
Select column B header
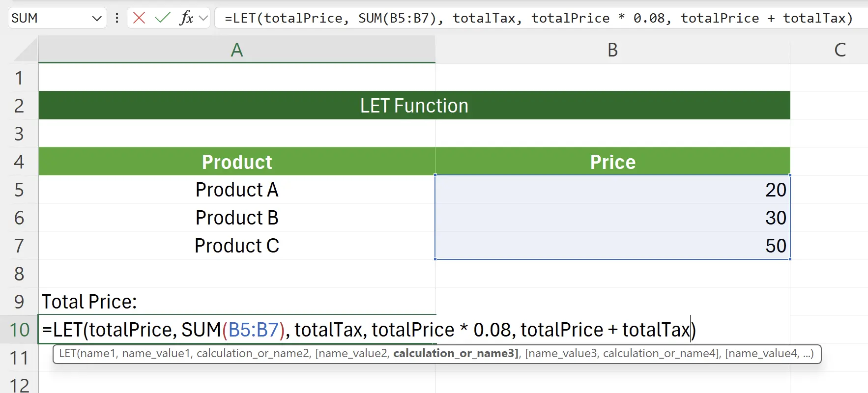pyautogui.click(x=612, y=50)
